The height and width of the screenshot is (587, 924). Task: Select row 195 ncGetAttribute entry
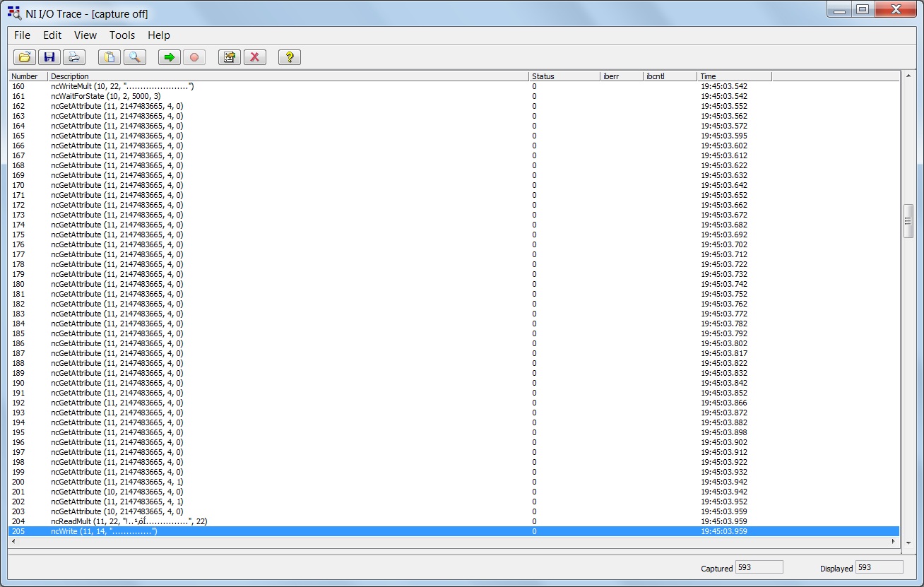click(x=454, y=432)
